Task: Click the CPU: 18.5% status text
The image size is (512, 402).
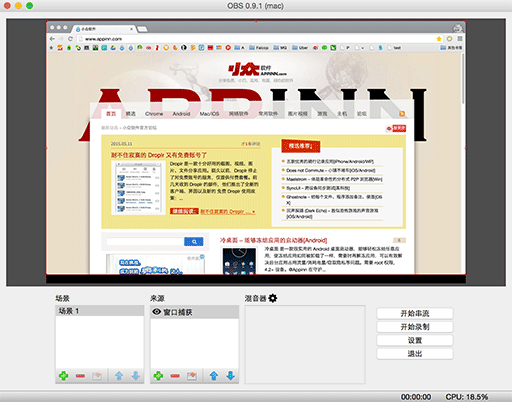Action: (467, 397)
